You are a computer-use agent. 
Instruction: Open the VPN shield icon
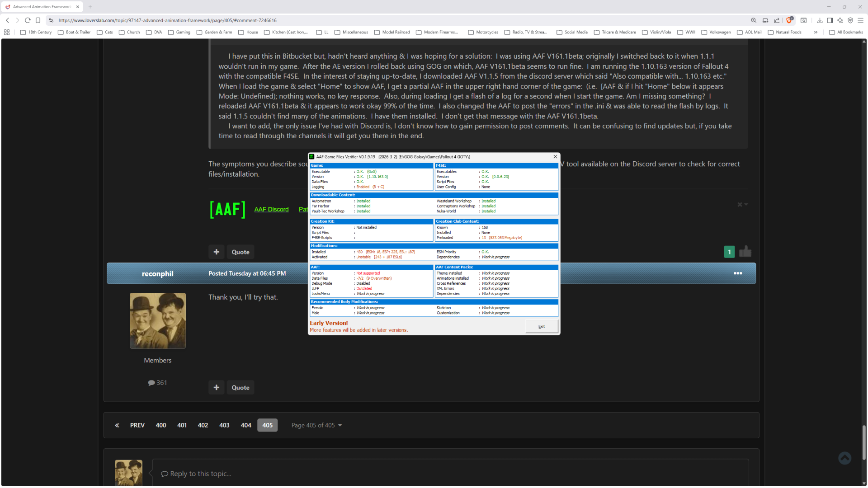[850, 20]
